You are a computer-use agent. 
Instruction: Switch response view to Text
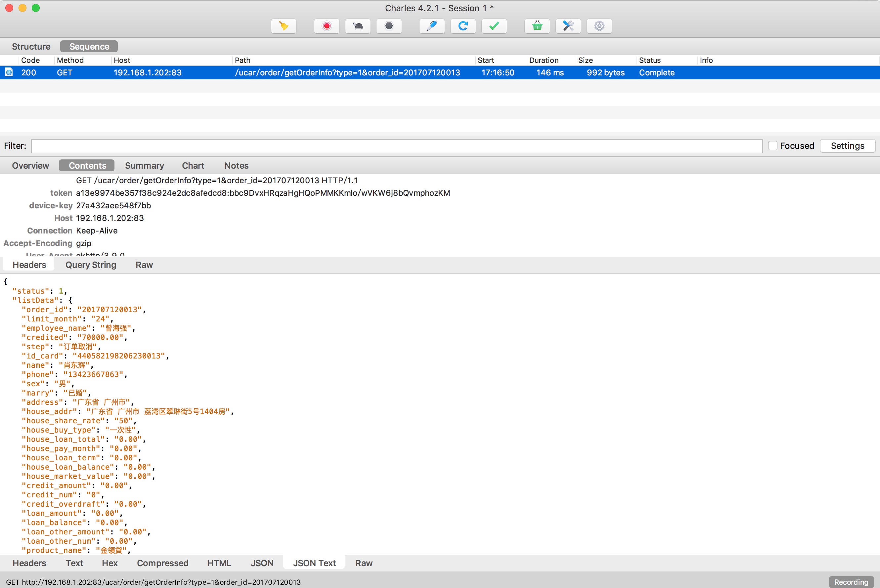tap(74, 563)
